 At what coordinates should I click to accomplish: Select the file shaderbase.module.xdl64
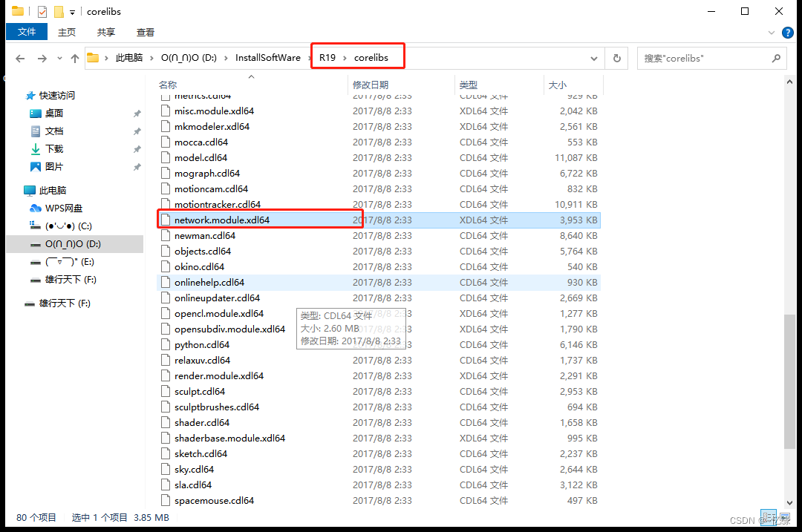point(379,438)
